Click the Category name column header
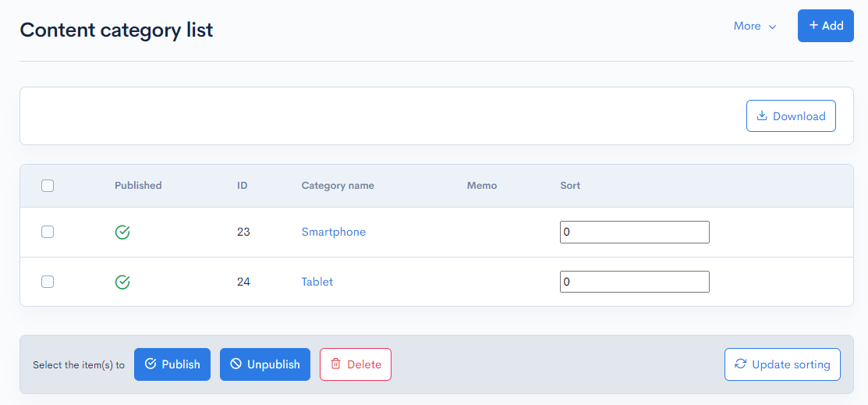Viewport: 868px width, 405px height. [x=338, y=186]
